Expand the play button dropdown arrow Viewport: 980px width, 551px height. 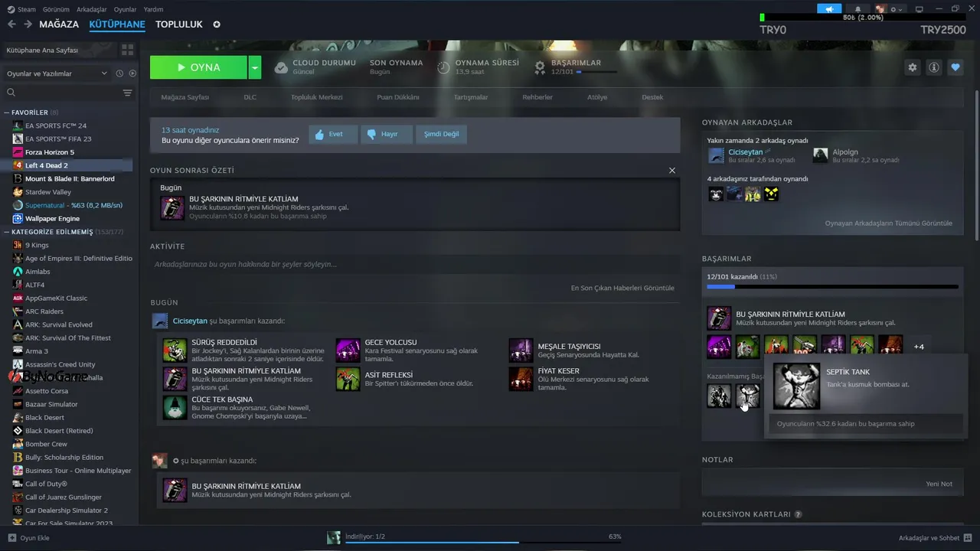click(255, 67)
